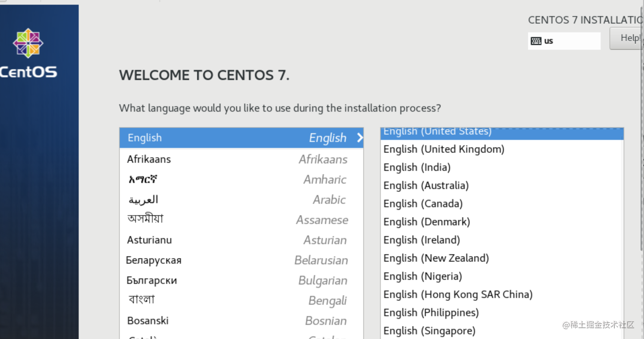Choose Belarusian language row

coord(241,260)
